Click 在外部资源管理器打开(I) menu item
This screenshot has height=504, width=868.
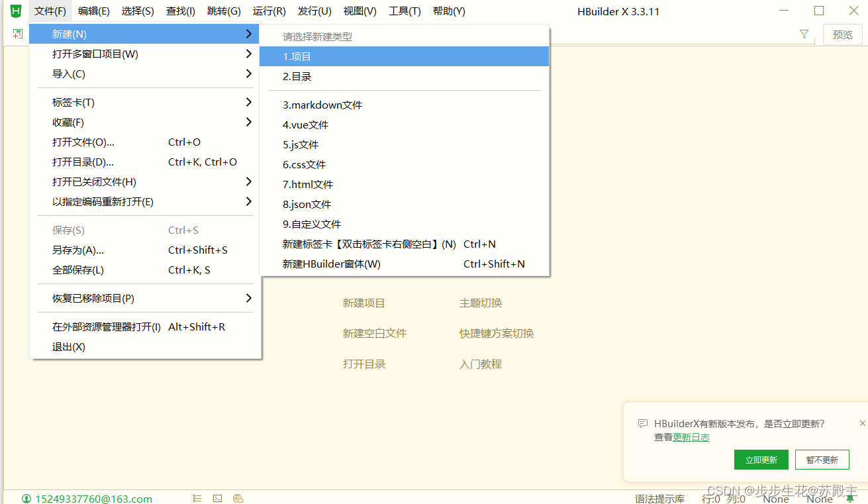click(x=144, y=327)
